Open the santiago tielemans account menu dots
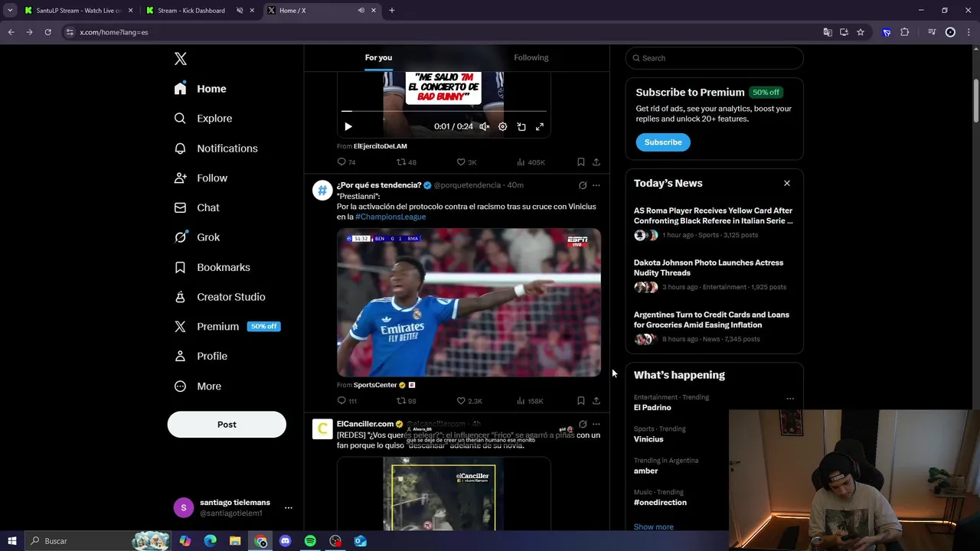Image resolution: width=980 pixels, height=551 pixels. click(x=289, y=507)
